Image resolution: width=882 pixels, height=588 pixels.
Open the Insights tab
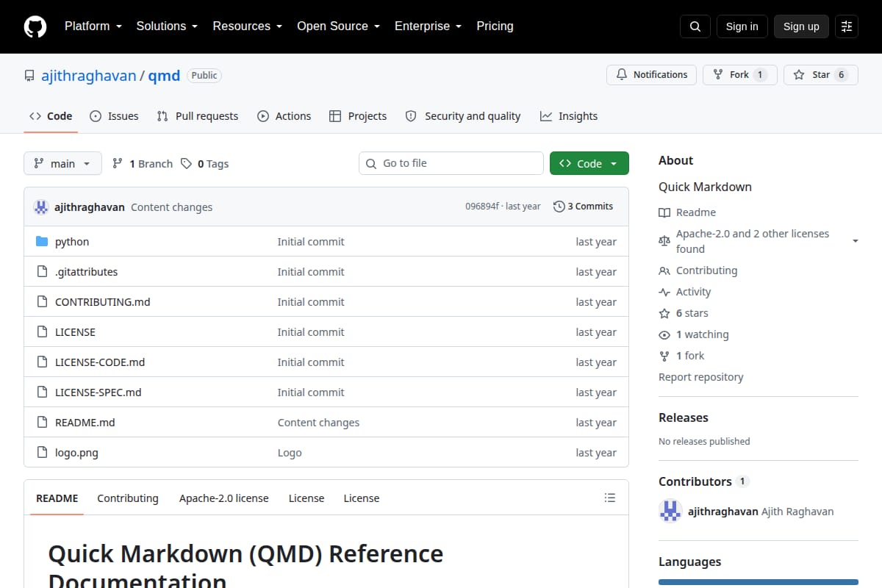point(569,116)
